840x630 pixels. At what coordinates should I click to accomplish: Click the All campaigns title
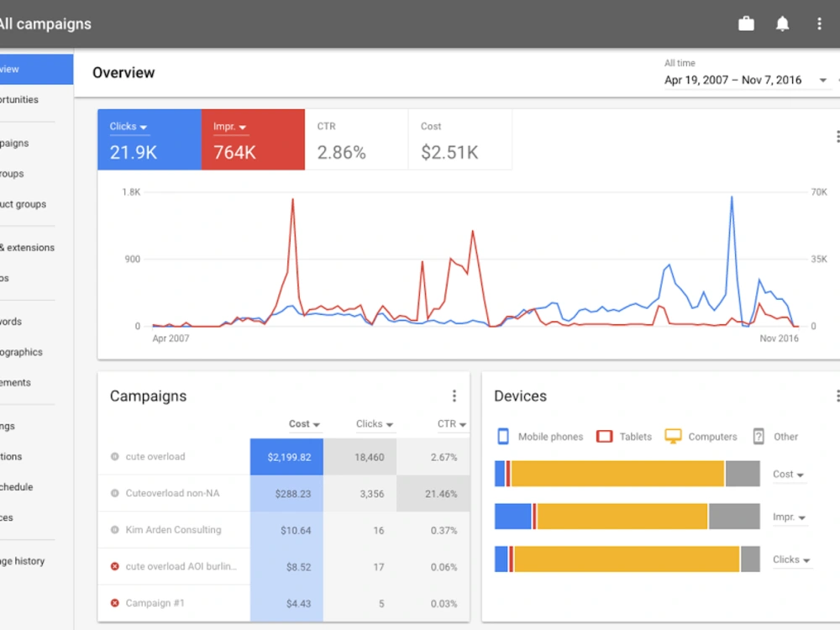click(45, 24)
